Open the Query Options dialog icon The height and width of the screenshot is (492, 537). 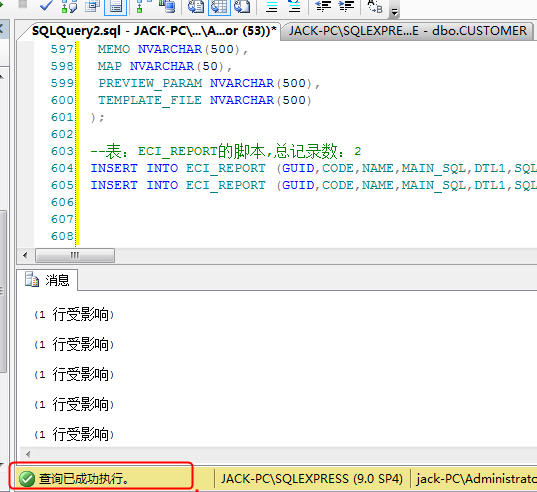coord(92,7)
